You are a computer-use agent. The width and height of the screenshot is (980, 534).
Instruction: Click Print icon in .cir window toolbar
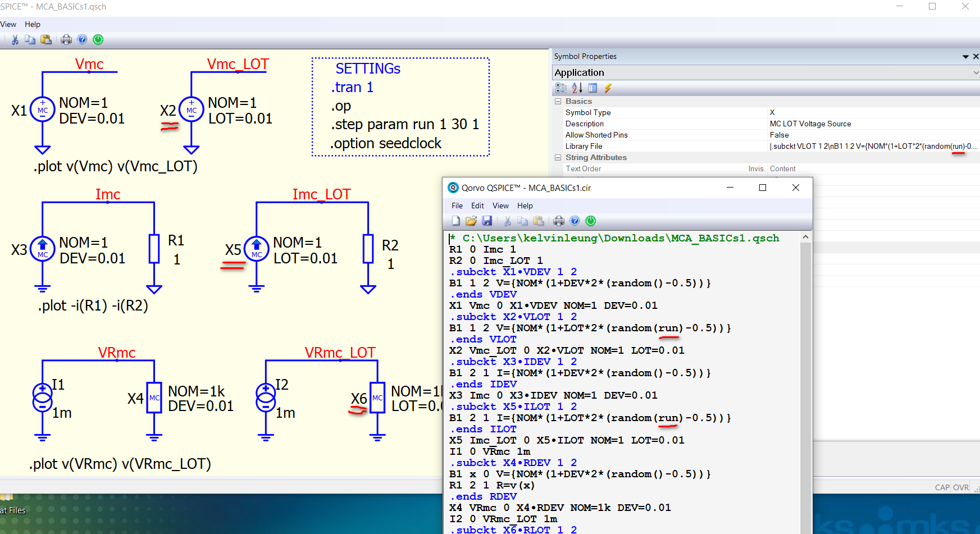pos(559,221)
